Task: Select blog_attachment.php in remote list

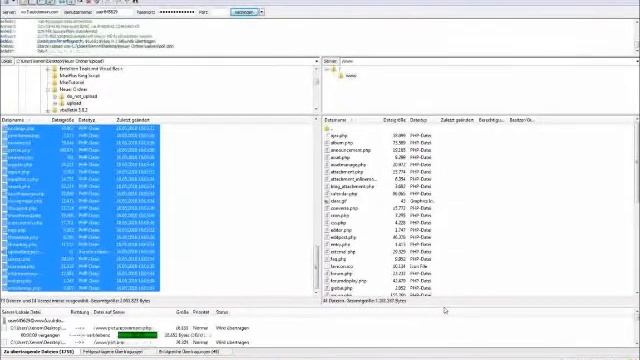Action: click(x=352, y=187)
